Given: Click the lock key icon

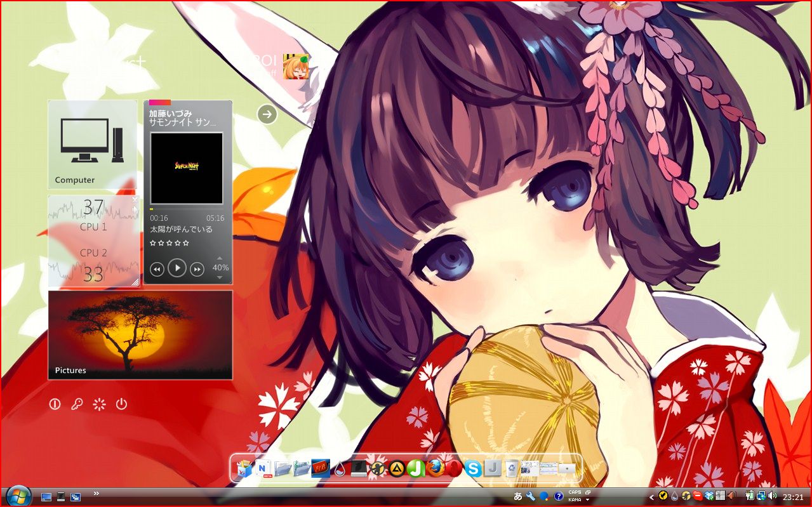Looking at the screenshot, I should click(77, 404).
